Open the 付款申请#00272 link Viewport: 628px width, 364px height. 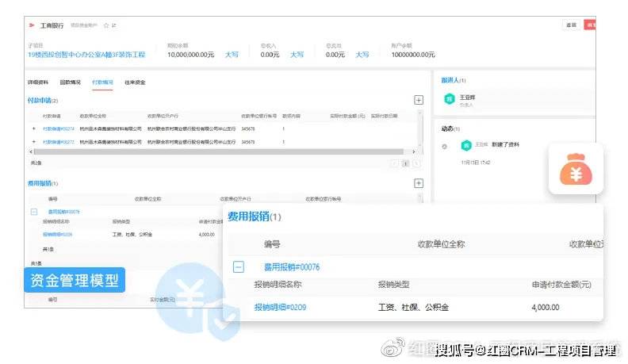click(59, 142)
